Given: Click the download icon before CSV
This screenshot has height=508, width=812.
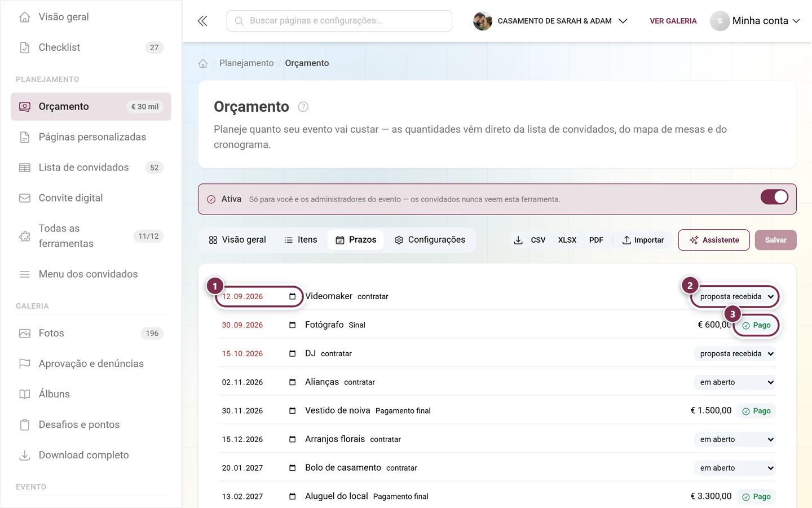Looking at the screenshot, I should [518, 240].
